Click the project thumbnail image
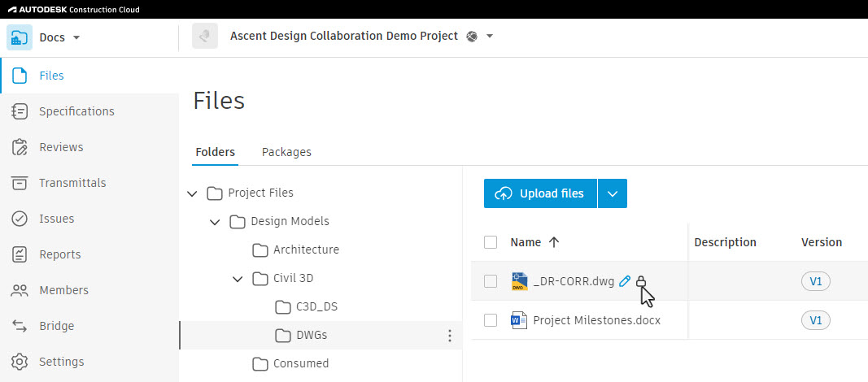Screen dimensions: 868x382 pyautogui.click(x=205, y=36)
